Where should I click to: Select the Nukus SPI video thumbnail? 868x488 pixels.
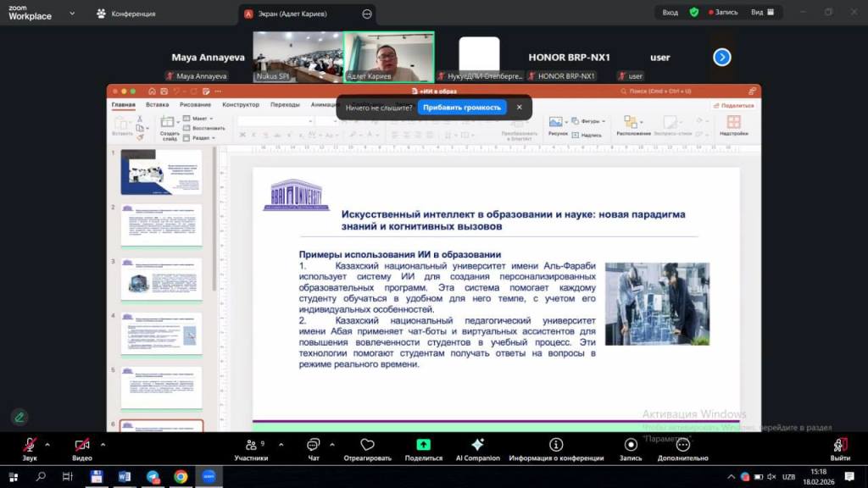click(x=297, y=56)
